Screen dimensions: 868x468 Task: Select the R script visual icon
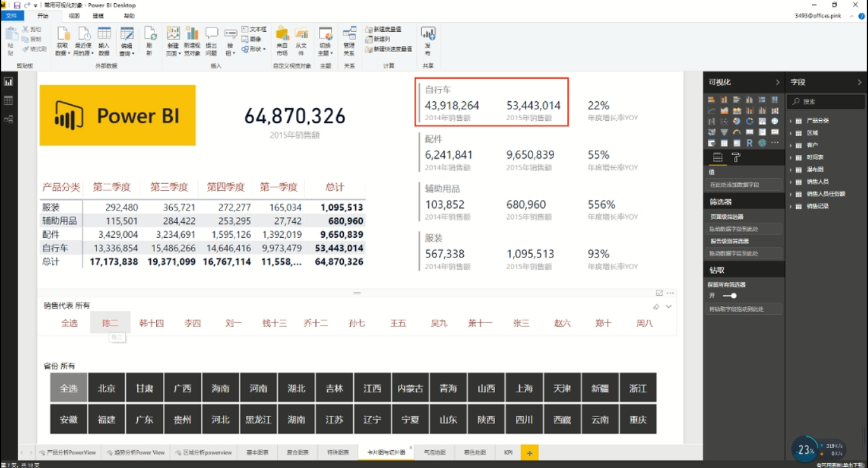749,143
